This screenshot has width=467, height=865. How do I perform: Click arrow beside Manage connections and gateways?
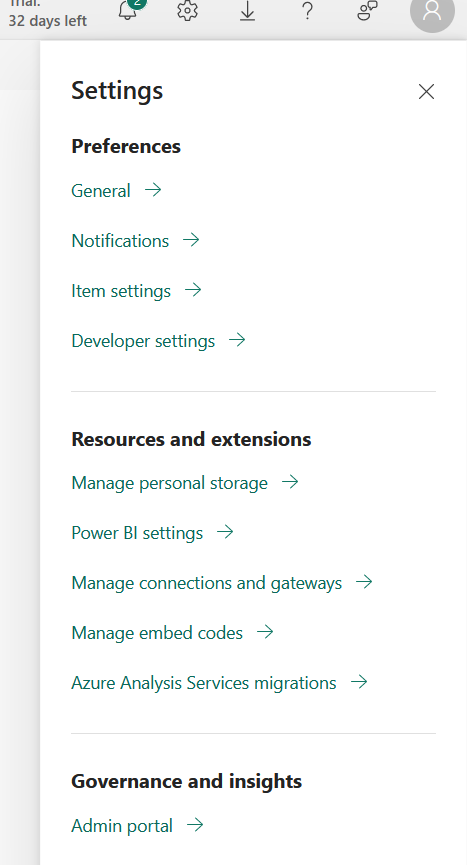point(364,582)
